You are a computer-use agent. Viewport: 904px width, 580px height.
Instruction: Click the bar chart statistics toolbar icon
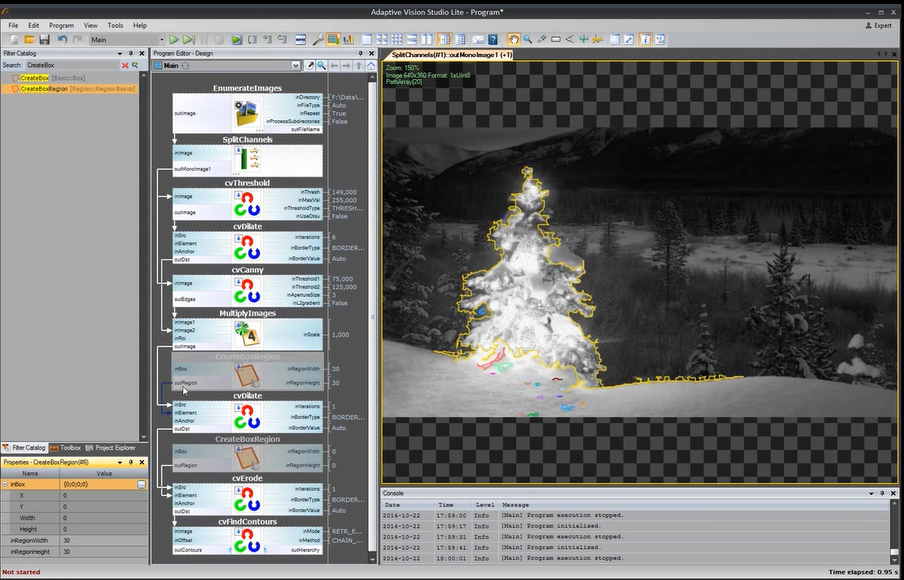(x=348, y=40)
